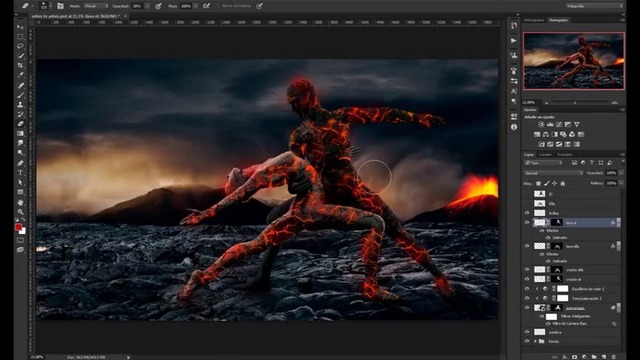Hide the sombra layer
The width and height of the screenshot is (640, 360).
(x=527, y=332)
